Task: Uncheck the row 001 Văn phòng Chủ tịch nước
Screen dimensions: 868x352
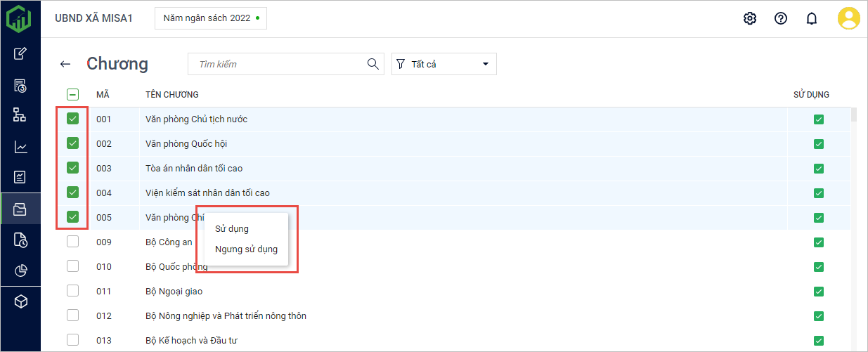Action: (x=72, y=119)
